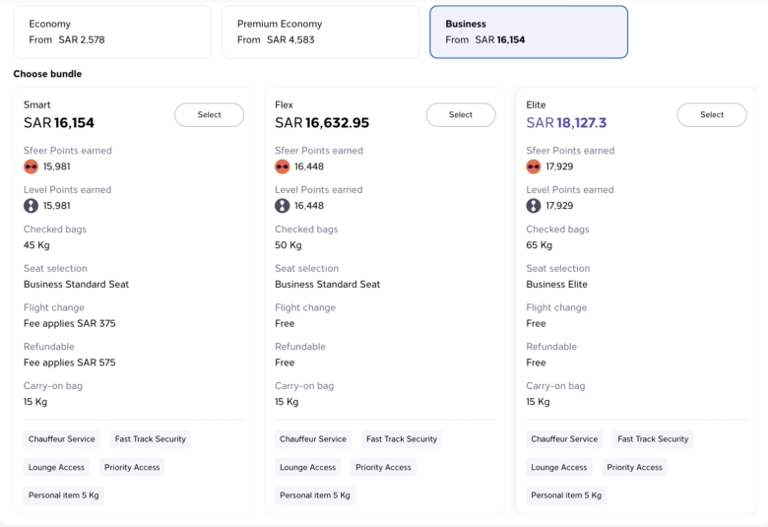768x527 pixels.
Task: Click the Sfeer Points icon in Smart bundle
Action: point(31,167)
